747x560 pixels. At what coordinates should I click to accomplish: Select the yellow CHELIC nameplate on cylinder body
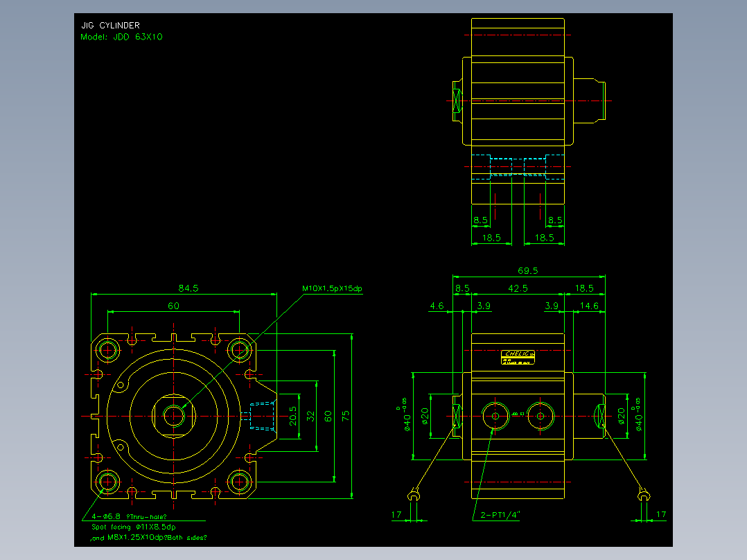(x=518, y=357)
